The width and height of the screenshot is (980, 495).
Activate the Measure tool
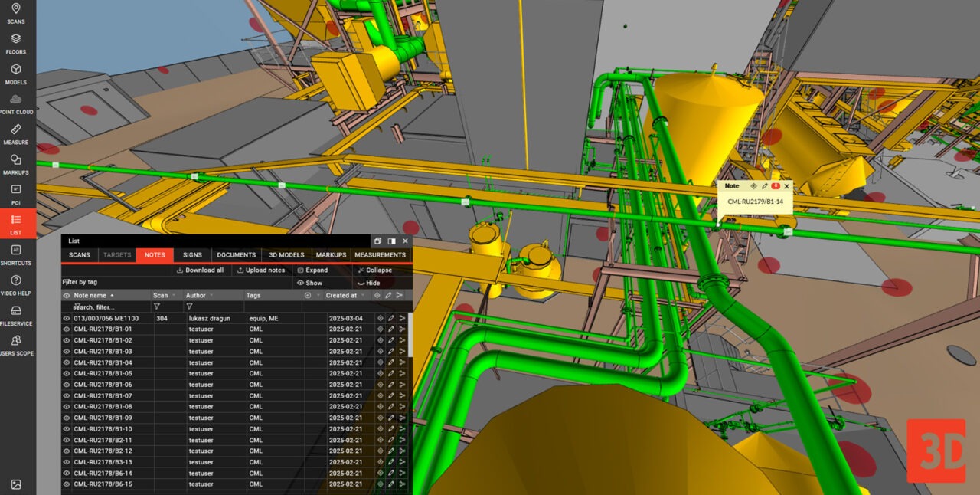(x=15, y=136)
